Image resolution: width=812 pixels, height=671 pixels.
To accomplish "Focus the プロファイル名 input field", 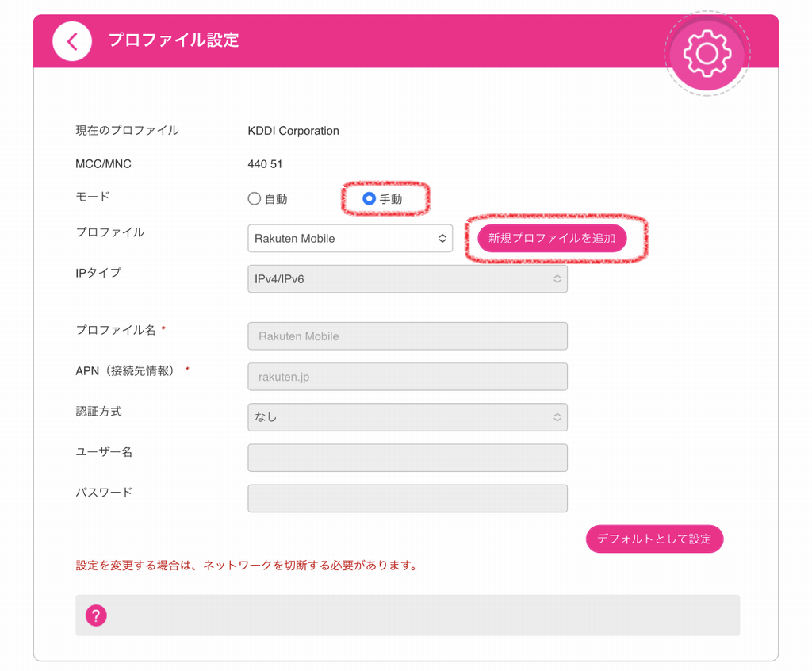I will coord(408,336).
